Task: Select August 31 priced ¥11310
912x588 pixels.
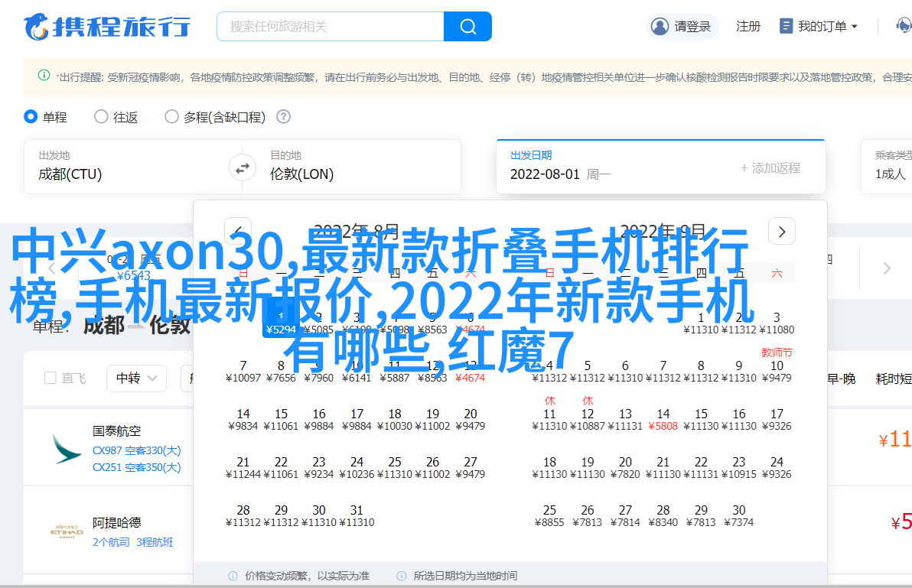Action: click(357, 516)
